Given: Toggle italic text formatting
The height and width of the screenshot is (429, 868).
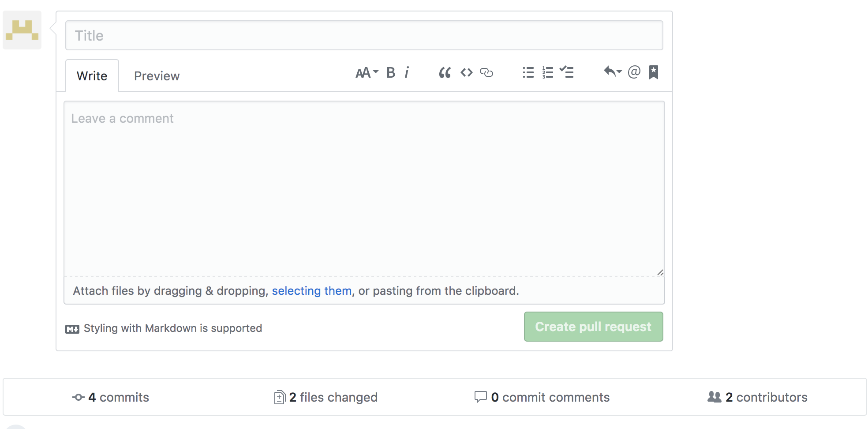Looking at the screenshot, I should (x=407, y=72).
